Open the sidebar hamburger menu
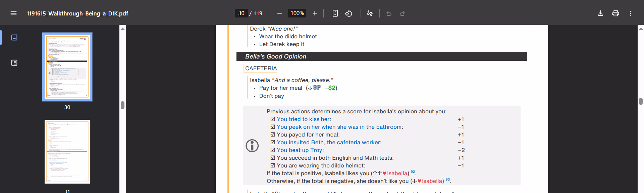The width and height of the screenshot is (644, 193). (x=13, y=13)
